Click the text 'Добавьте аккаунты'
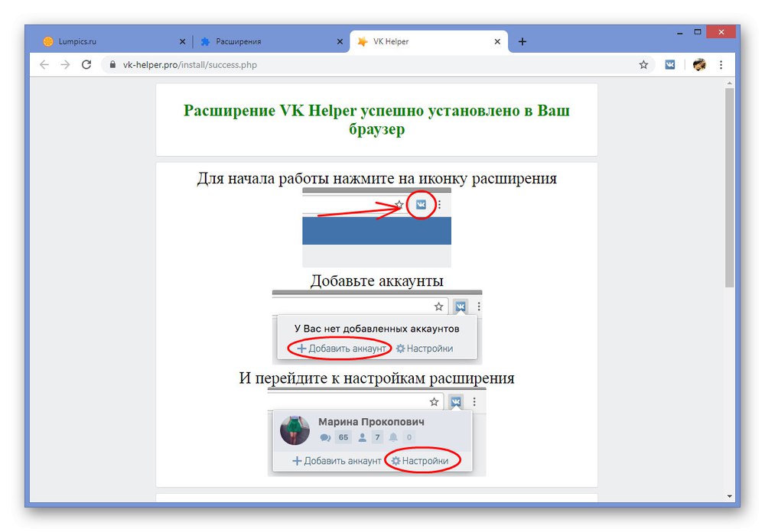765x532 pixels. (376, 281)
